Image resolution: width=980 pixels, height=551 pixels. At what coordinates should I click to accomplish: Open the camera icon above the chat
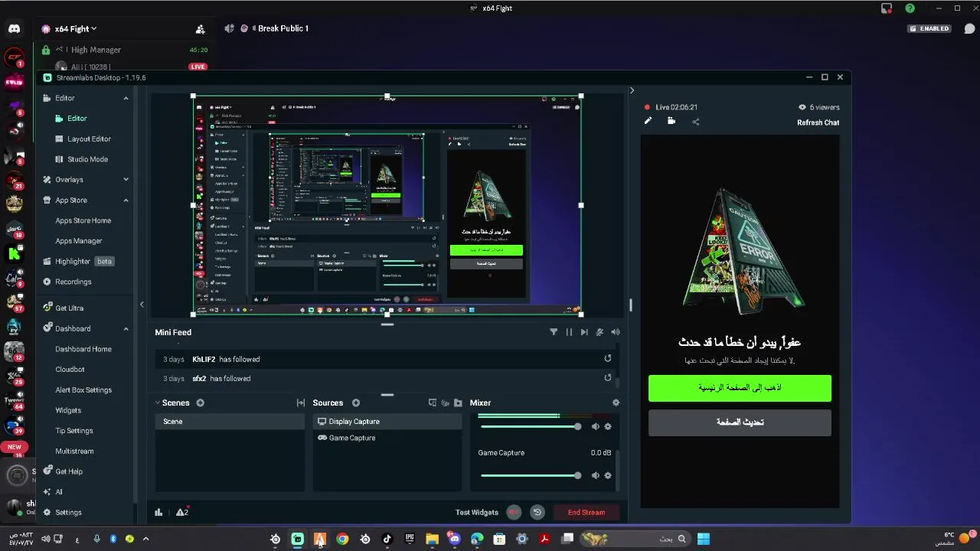[671, 121]
